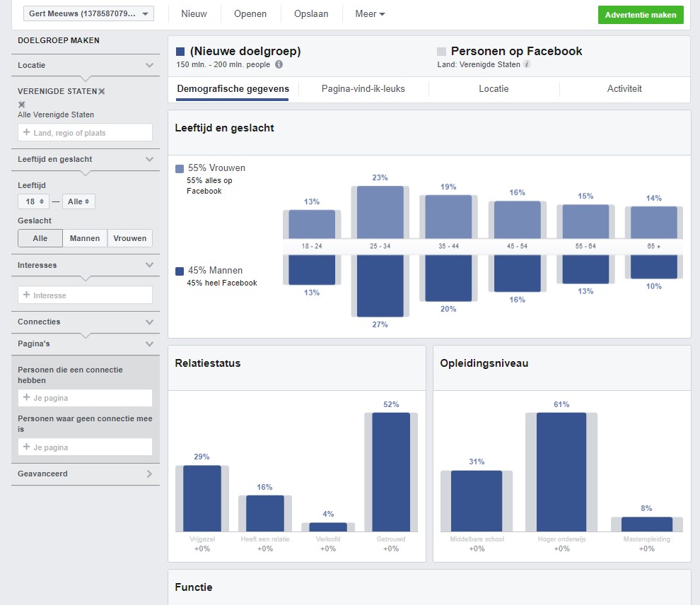Click Je pagina field under connectie hebben
700x605 pixels.
85,397
